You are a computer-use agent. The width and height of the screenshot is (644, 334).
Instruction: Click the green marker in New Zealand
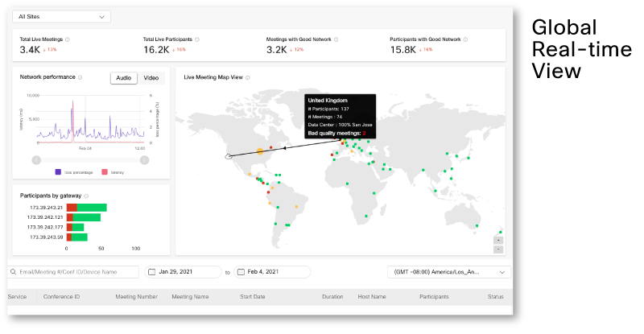[500, 232]
